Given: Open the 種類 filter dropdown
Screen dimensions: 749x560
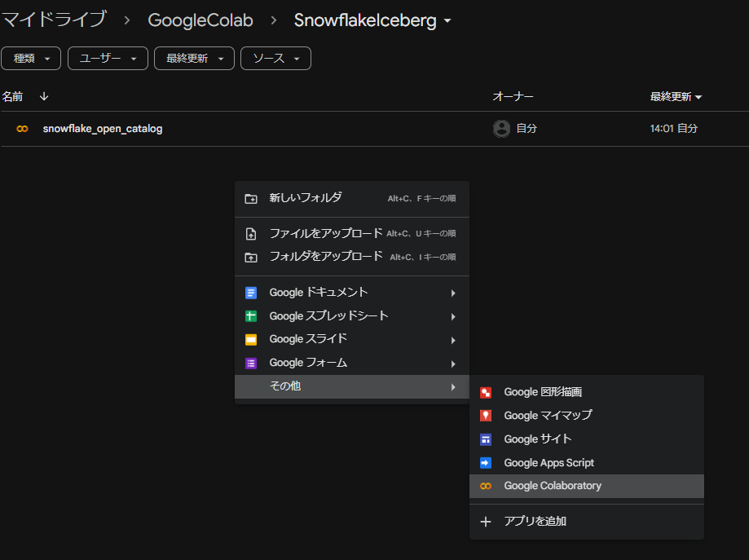Looking at the screenshot, I should coord(31,59).
